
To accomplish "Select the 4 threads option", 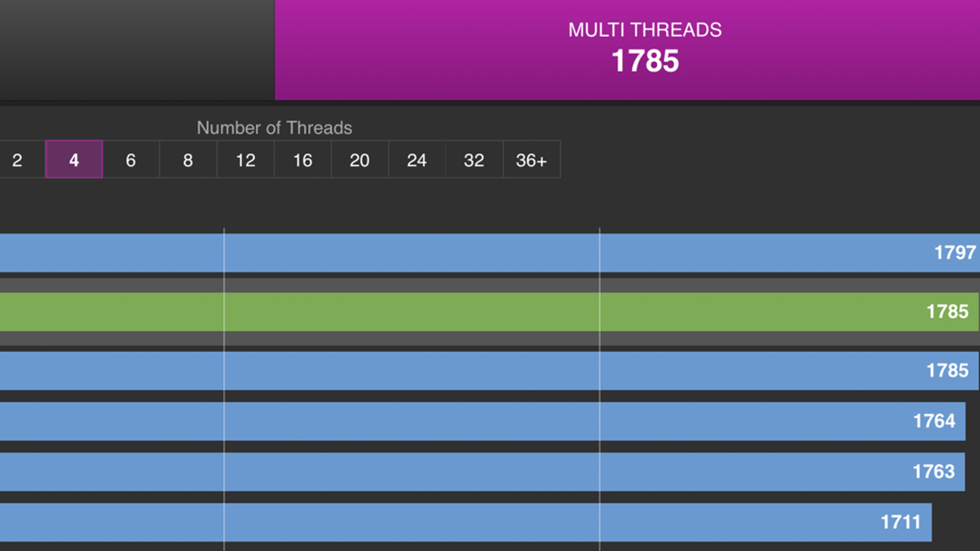I will (x=74, y=160).
